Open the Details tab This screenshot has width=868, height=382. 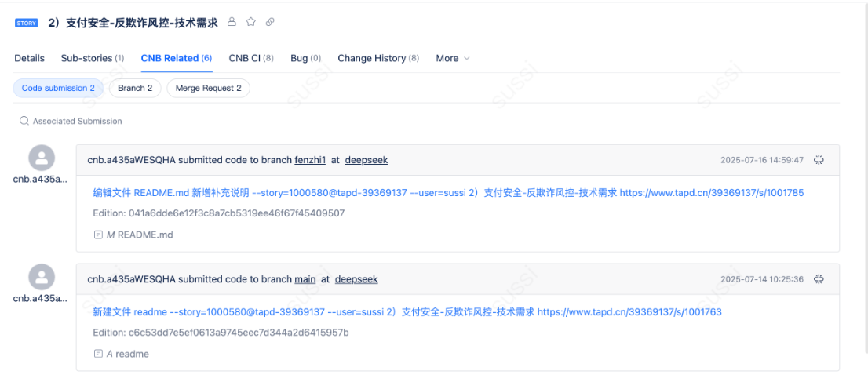[x=30, y=58]
